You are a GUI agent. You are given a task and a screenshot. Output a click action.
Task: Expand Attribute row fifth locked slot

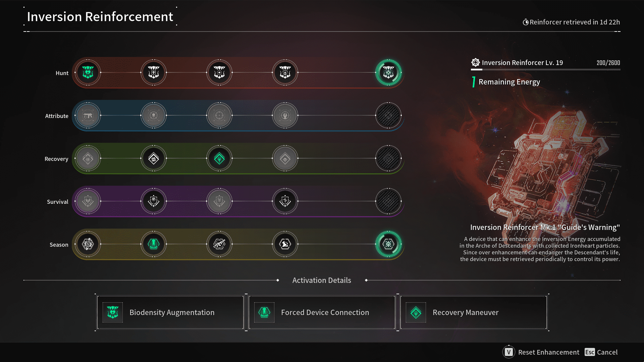tap(388, 115)
